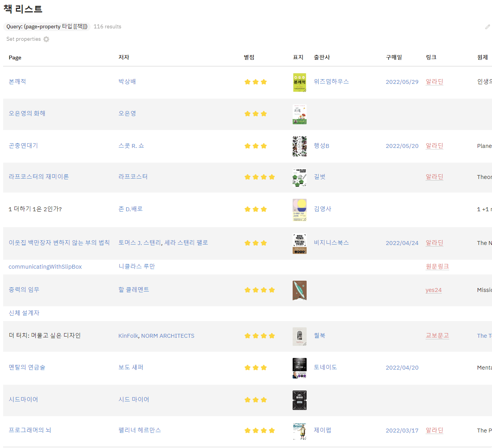The image size is (492, 448).
Task: Open author page KinFolk
Action: coord(128,336)
